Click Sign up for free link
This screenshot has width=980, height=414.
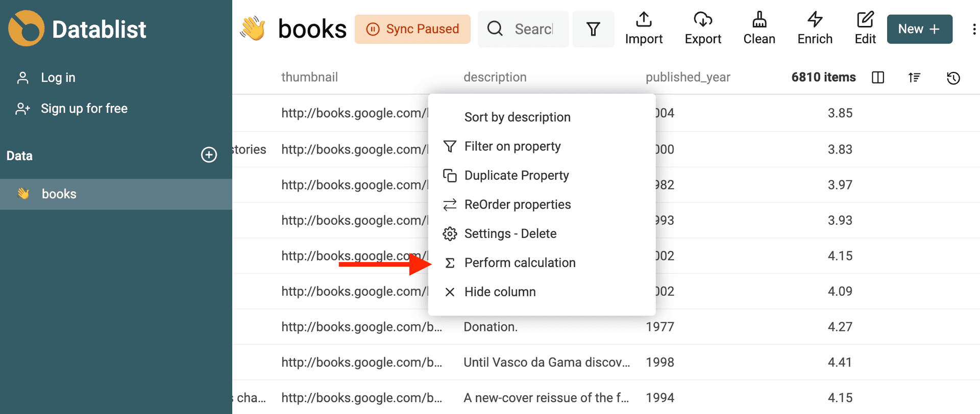point(84,109)
